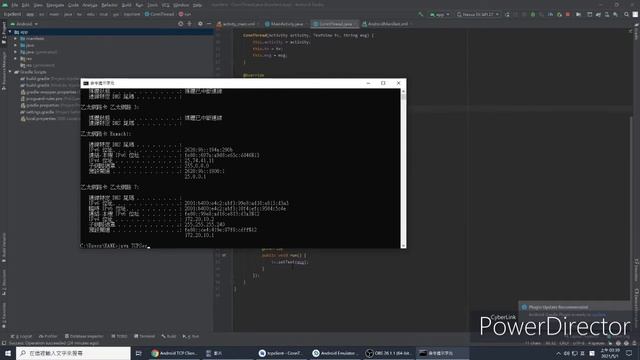Open the Nexus device selector dropdown
Viewport: 640px width, 360px height.
click(478, 14)
